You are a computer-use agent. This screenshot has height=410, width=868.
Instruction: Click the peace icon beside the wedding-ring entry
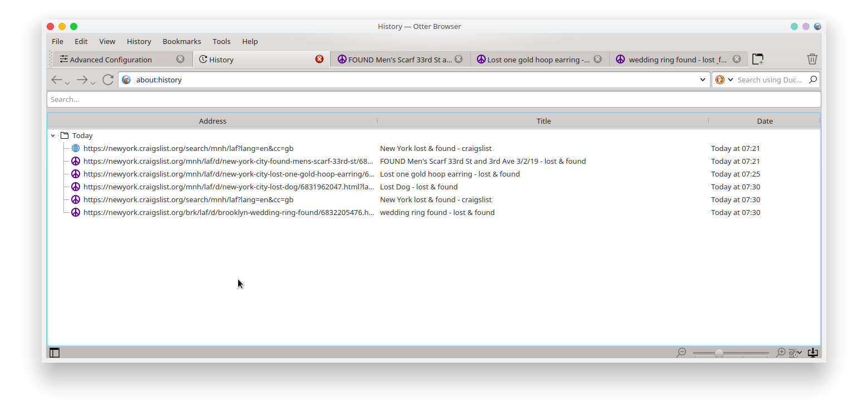point(76,212)
